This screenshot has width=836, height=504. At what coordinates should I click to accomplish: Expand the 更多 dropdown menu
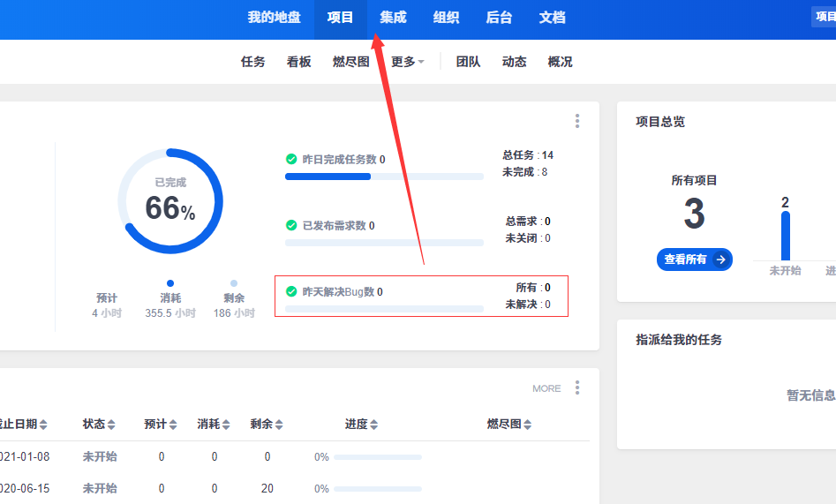tap(407, 62)
